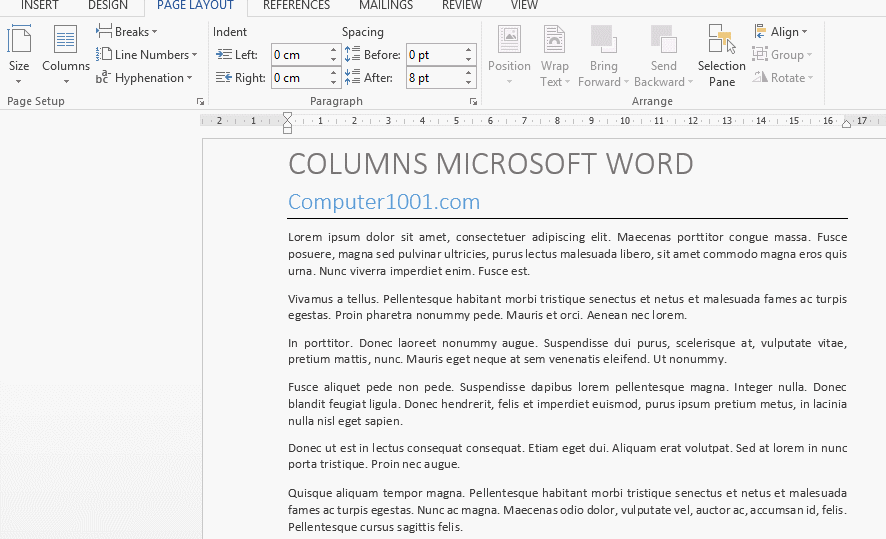This screenshot has height=539, width=886.
Task: Open Send Backward dropdown arrow
Action: [x=690, y=82]
